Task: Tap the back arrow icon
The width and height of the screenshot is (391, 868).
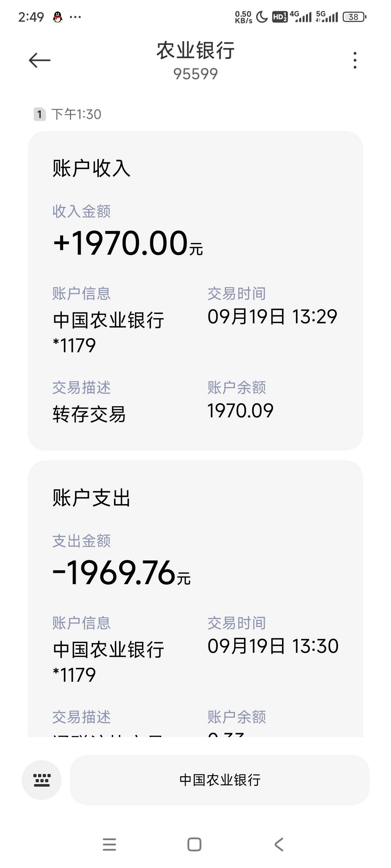Action: pyautogui.click(x=39, y=60)
